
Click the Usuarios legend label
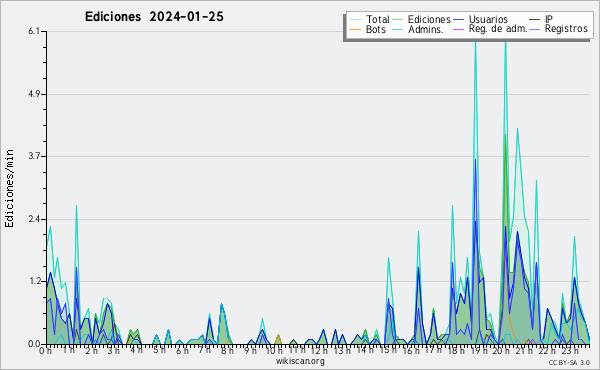pyautogui.click(x=488, y=19)
